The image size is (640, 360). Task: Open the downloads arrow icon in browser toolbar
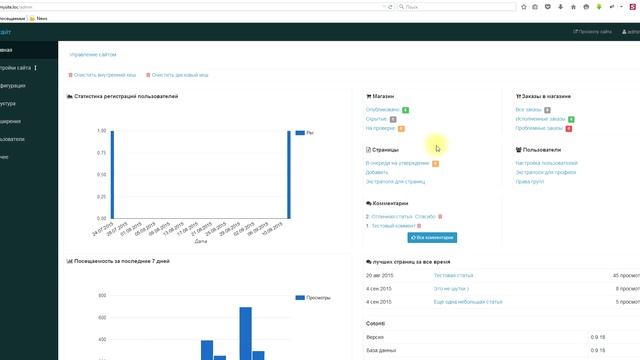click(x=560, y=7)
